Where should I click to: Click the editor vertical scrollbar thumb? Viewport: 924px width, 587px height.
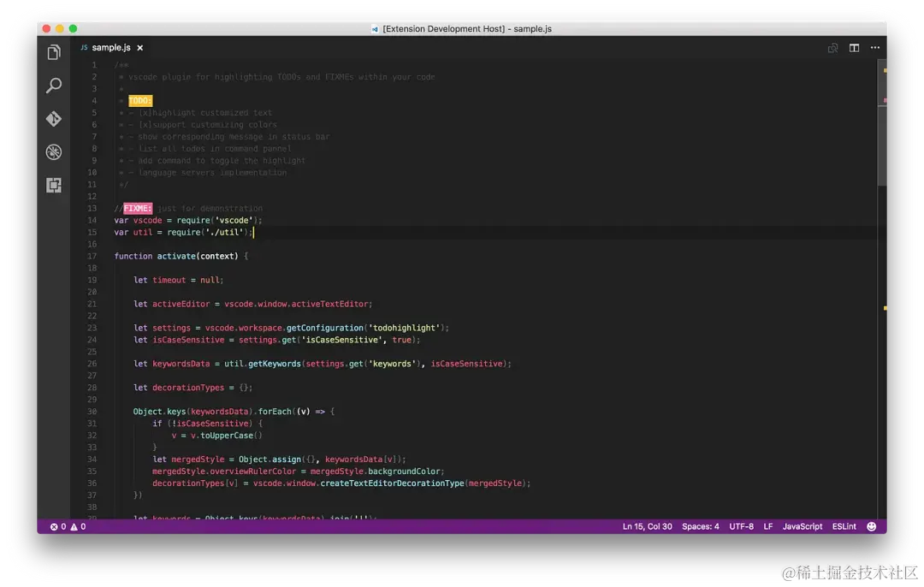(882, 124)
